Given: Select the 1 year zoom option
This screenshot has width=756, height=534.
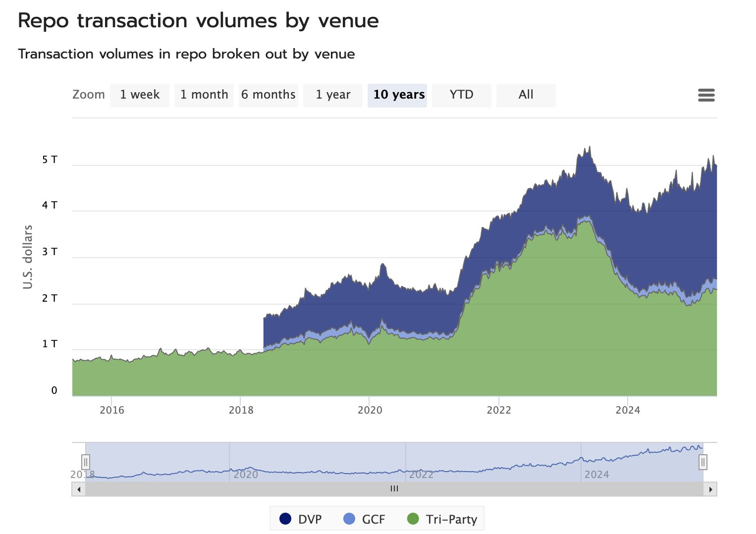Looking at the screenshot, I should [333, 95].
